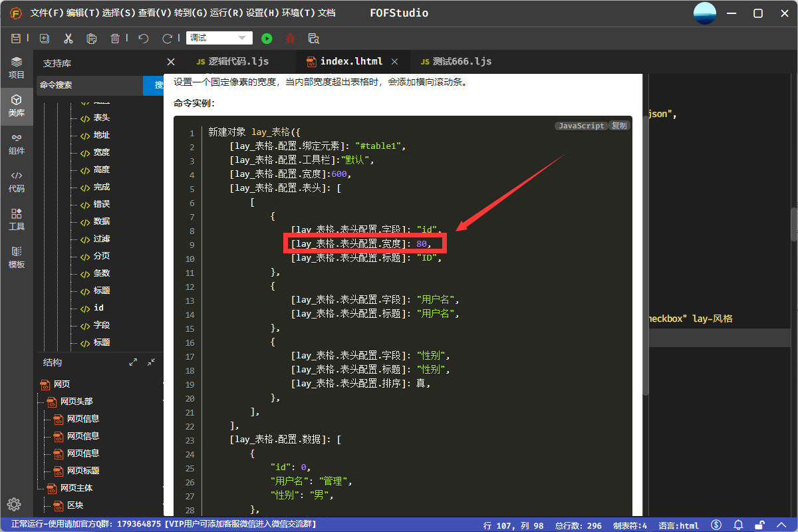Click the 命令搜索 search input field
This screenshot has width=798, height=532.
[x=90, y=85]
